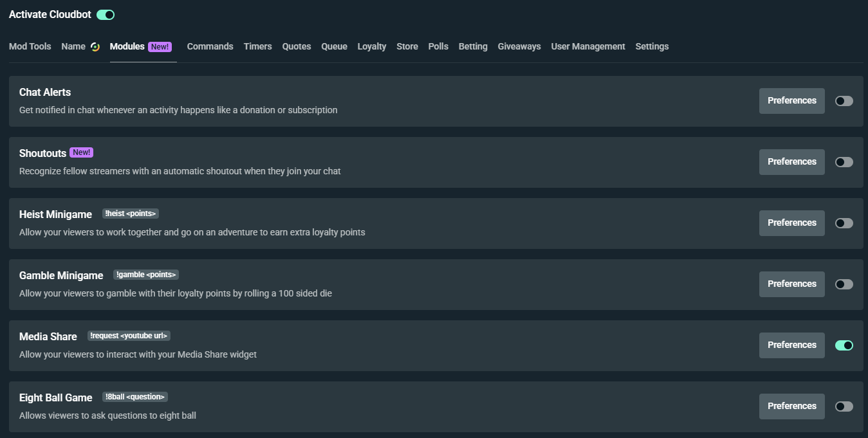Open Chat Alerts Preferences

coord(791,100)
